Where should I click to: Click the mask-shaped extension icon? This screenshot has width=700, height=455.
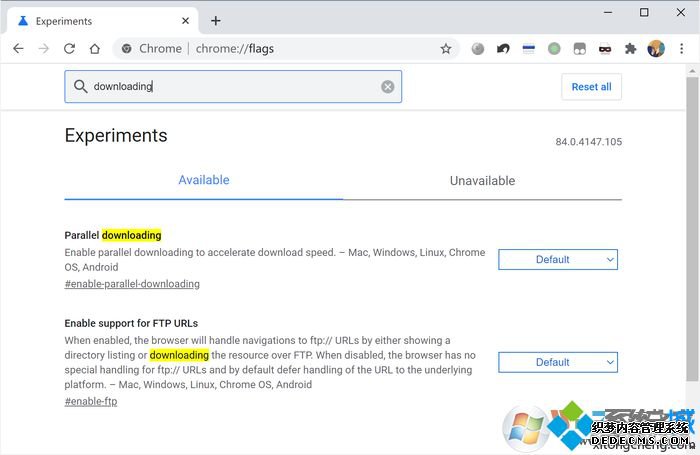(605, 49)
